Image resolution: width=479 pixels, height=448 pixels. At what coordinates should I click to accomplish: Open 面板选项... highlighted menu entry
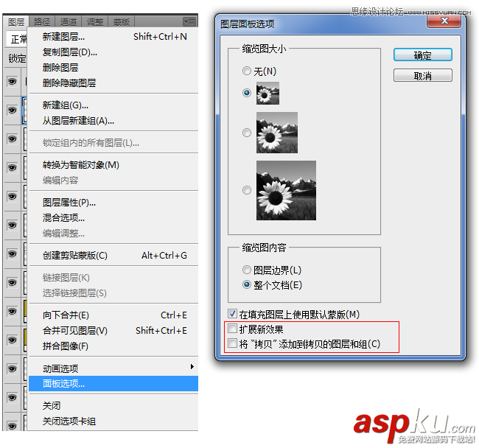pyautogui.click(x=113, y=384)
